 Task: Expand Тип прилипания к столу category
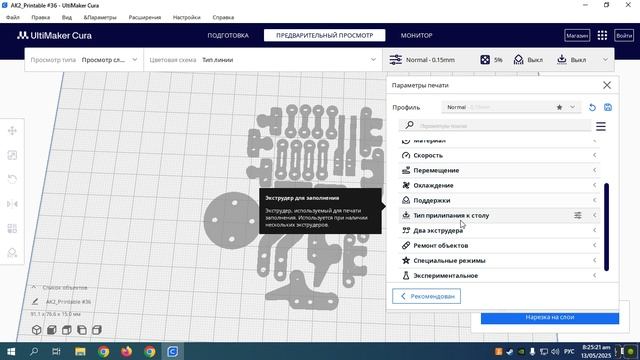click(x=498, y=216)
